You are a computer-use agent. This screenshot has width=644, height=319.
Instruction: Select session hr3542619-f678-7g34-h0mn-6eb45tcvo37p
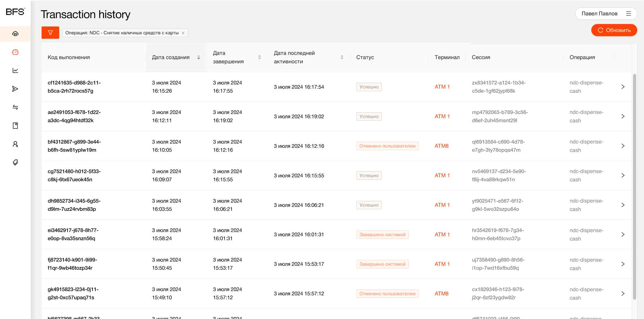pos(498,235)
